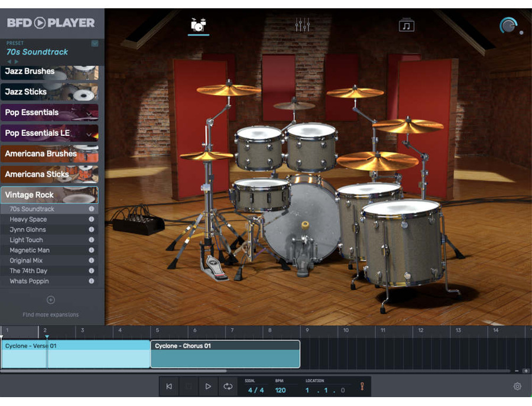
Task: Open settings with the gear icon
Action: tap(517, 386)
